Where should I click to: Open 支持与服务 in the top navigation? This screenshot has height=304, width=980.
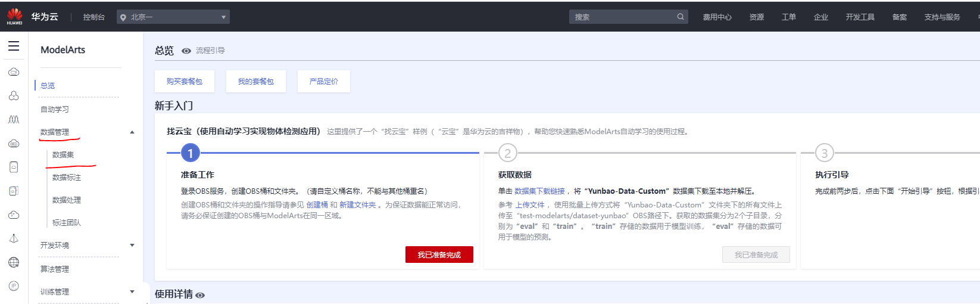tap(942, 17)
